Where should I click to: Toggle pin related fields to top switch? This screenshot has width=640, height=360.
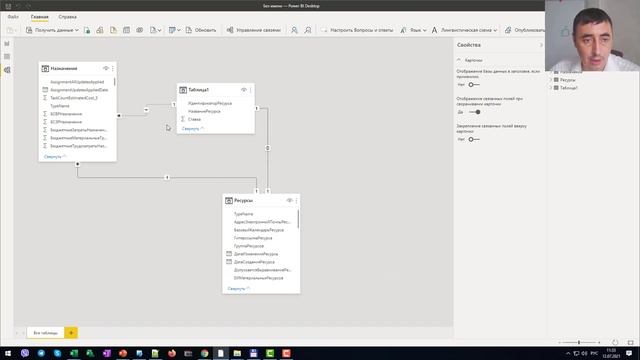click(473, 139)
